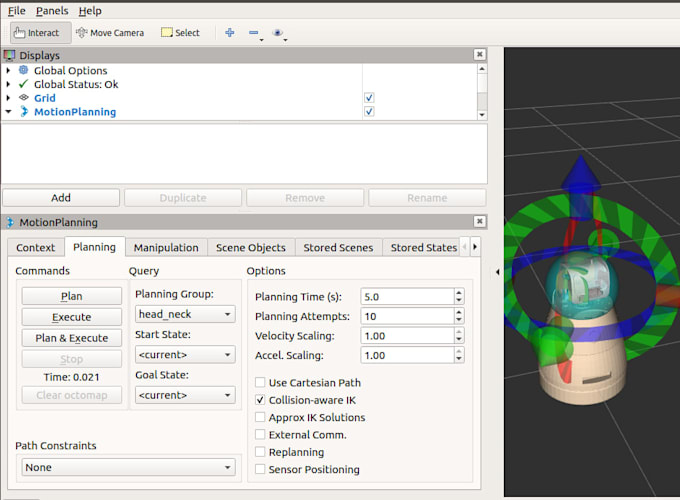This screenshot has width=680, height=500.
Task: Switch to the Stored States tab
Action: point(421,248)
